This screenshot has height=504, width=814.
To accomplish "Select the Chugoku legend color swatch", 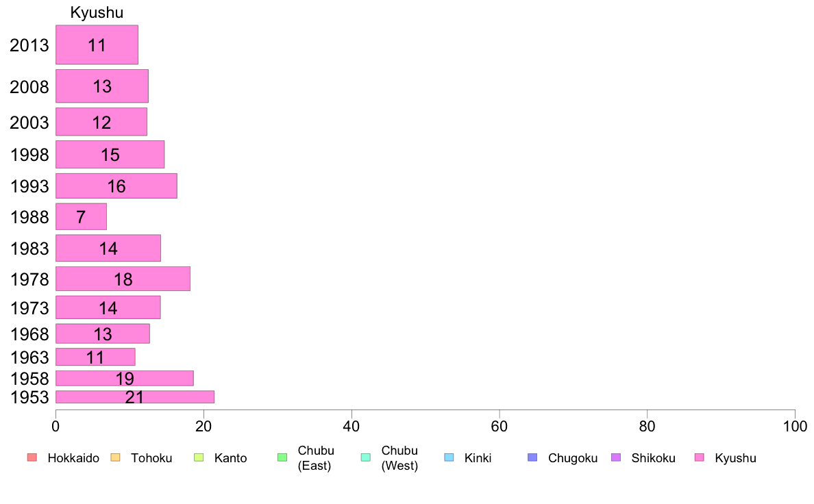I will (x=532, y=457).
